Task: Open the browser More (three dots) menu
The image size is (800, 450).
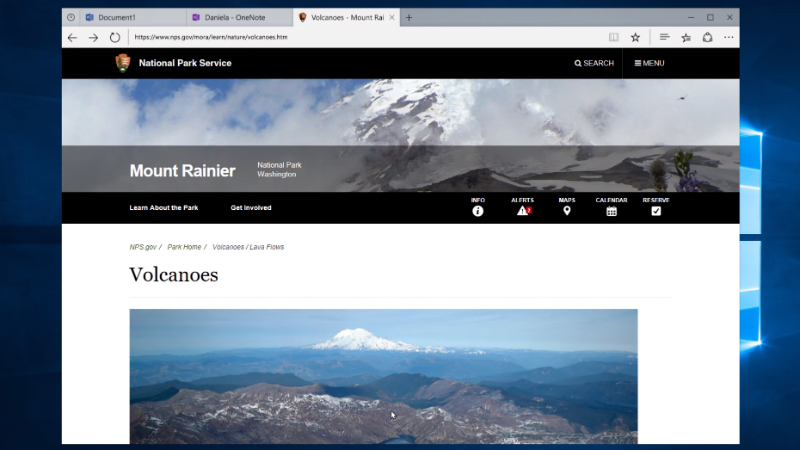Action: [729, 37]
